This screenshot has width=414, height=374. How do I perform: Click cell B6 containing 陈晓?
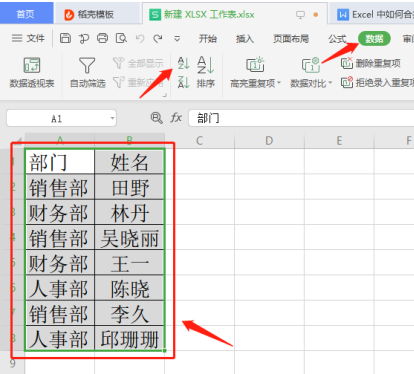click(129, 288)
